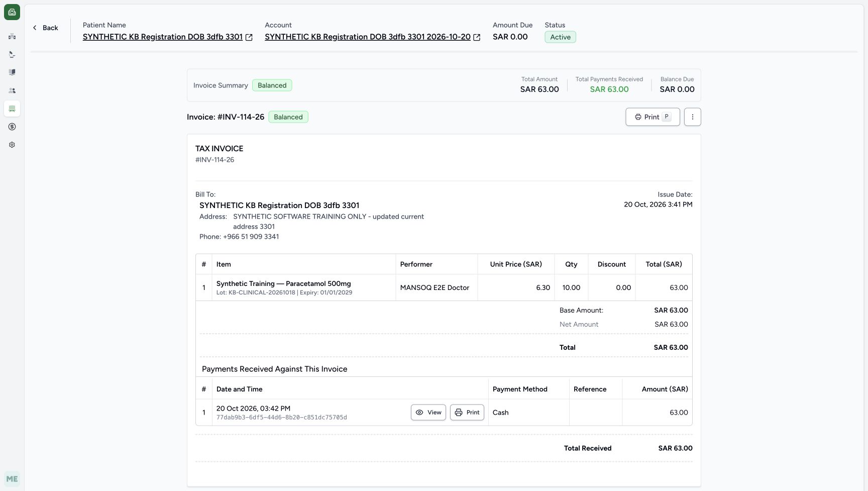Click payment ID 77dab9b3-6df5-44d6-8b20-c851dc75705d
Image resolution: width=868 pixels, height=491 pixels.
tap(281, 418)
